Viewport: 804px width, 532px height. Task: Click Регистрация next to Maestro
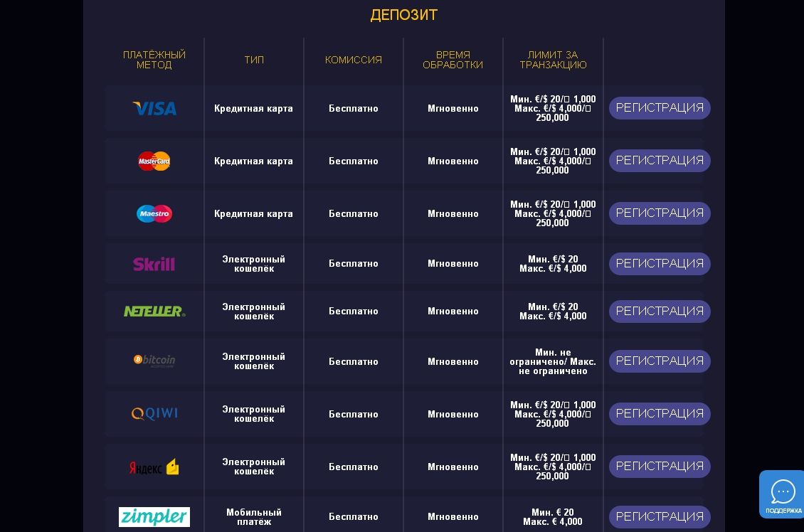tap(660, 213)
